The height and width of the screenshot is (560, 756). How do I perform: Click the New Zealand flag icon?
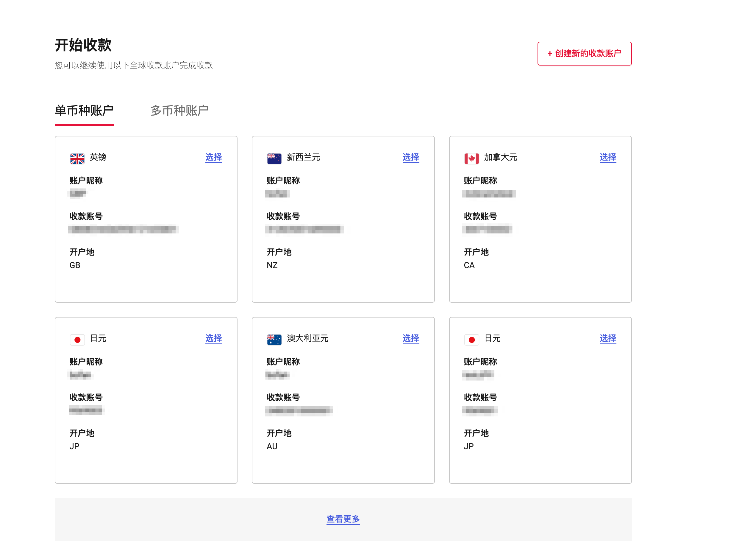(274, 158)
